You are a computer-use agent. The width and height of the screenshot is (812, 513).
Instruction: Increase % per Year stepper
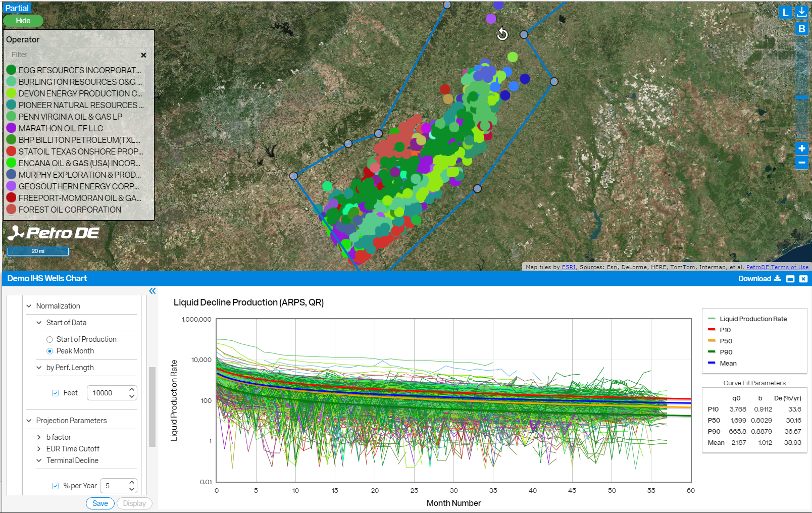click(x=132, y=482)
